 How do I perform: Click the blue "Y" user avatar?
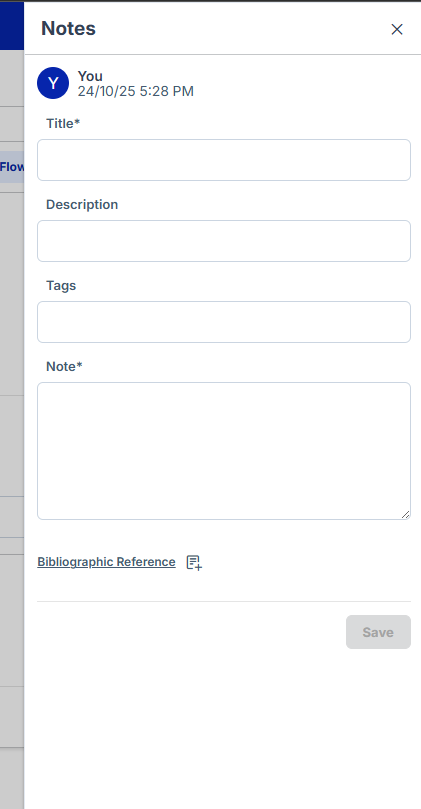tap(53, 83)
